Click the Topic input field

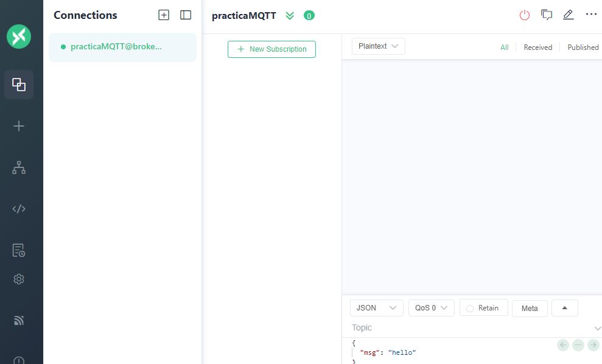[471, 328]
